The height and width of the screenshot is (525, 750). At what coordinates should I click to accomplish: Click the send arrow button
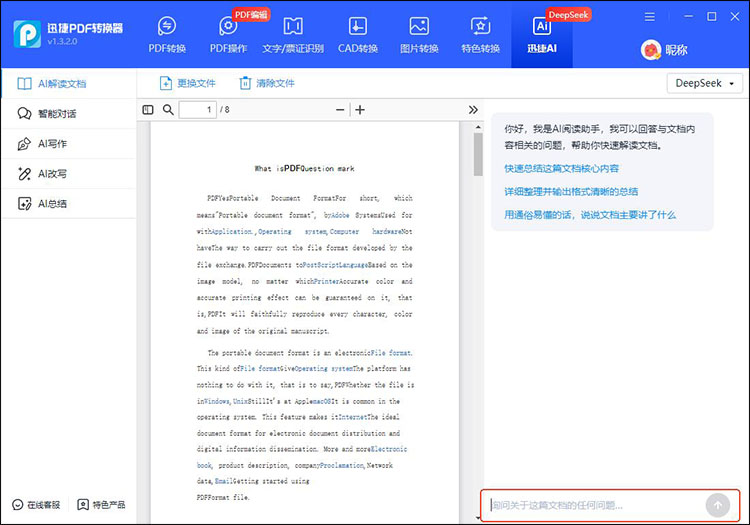pos(717,506)
